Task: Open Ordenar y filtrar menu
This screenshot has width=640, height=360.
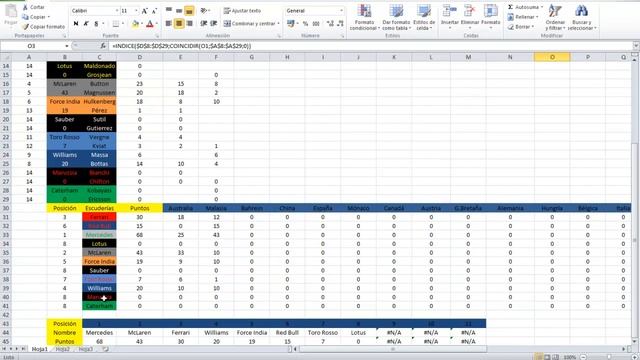Action: 555,18
